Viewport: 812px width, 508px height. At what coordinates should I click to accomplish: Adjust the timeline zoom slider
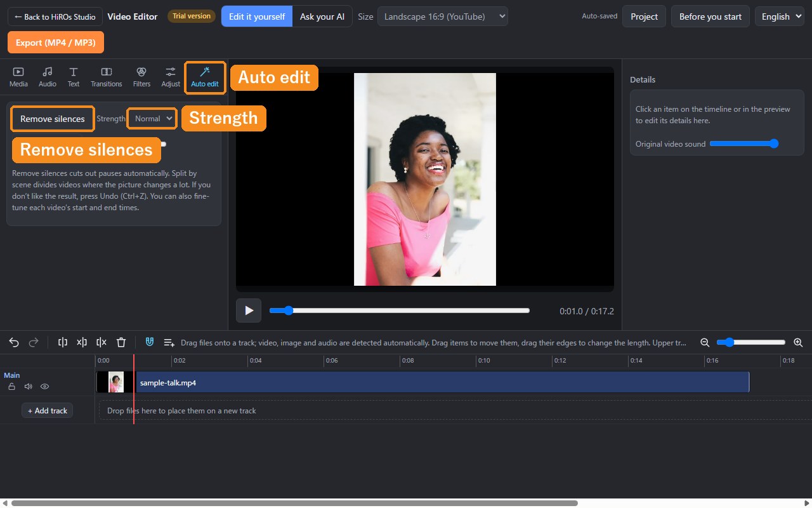tap(751, 342)
